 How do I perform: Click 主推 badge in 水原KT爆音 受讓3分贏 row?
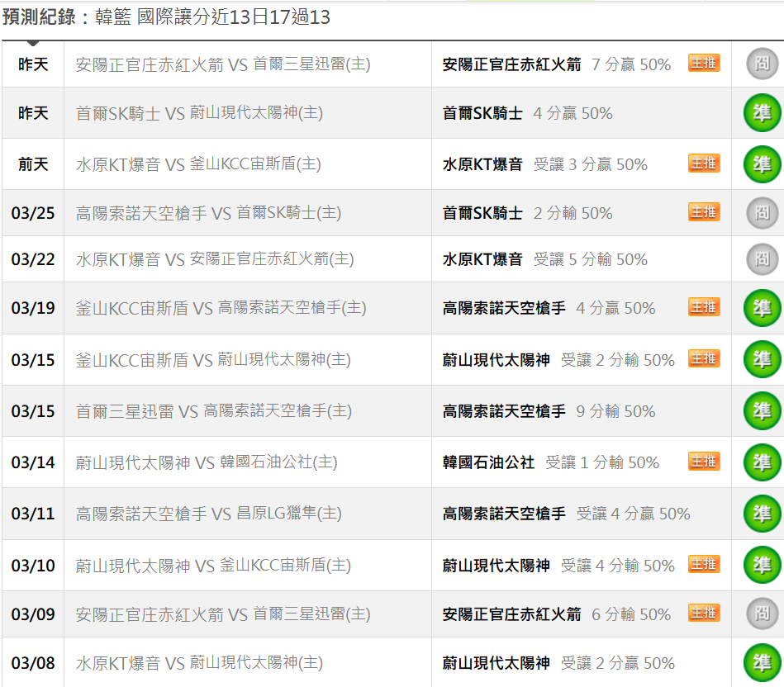pos(704,163)
